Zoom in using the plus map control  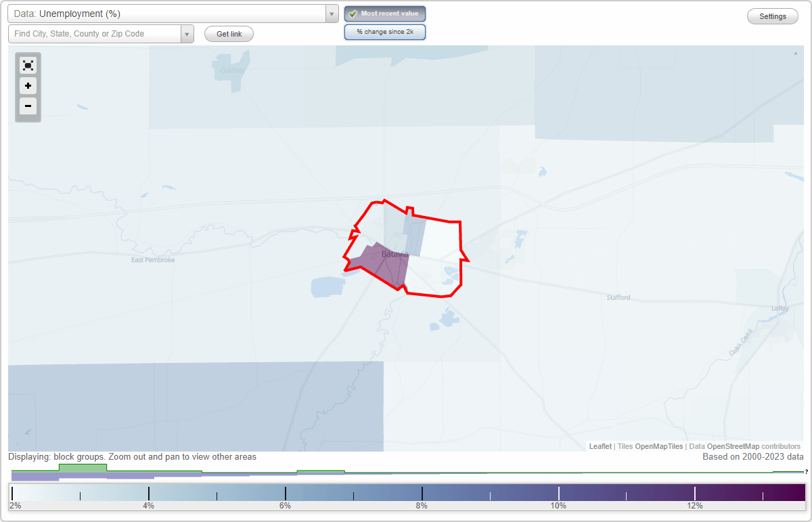[28, 86]
